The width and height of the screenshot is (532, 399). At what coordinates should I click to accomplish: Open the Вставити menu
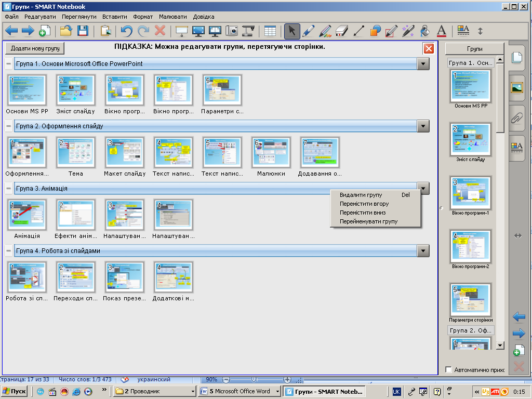(x=115, y=17)
